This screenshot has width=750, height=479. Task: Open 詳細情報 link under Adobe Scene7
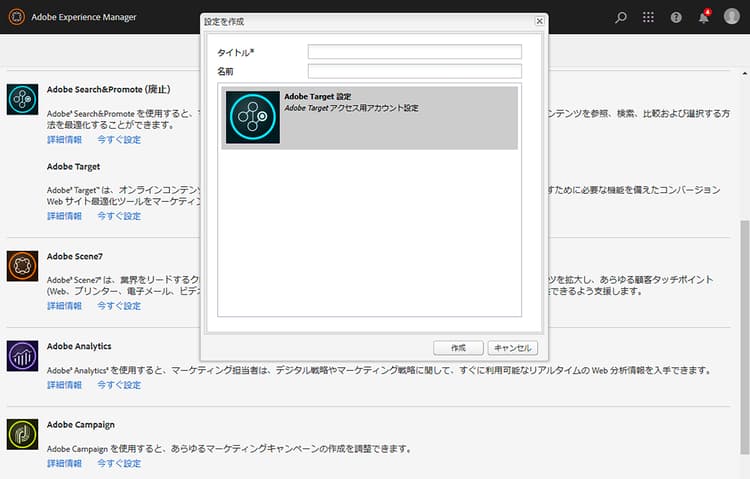65,306
